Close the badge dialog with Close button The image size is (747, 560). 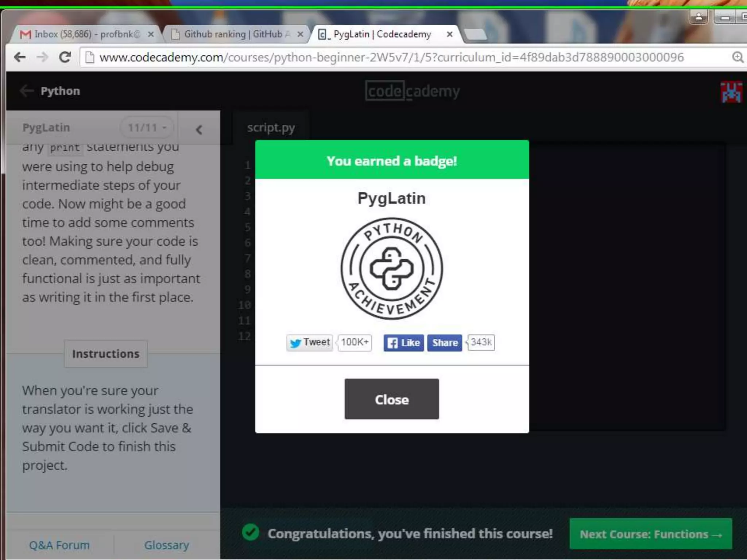pyautogui.click(x=392, y=399)
